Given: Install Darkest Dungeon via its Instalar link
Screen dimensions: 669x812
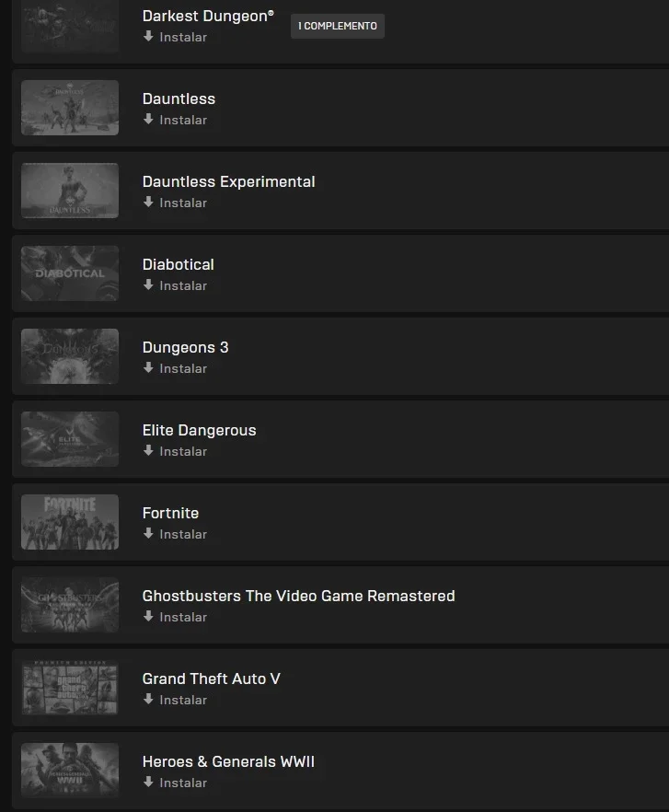Looking at the screenshot, I should 183,37.
